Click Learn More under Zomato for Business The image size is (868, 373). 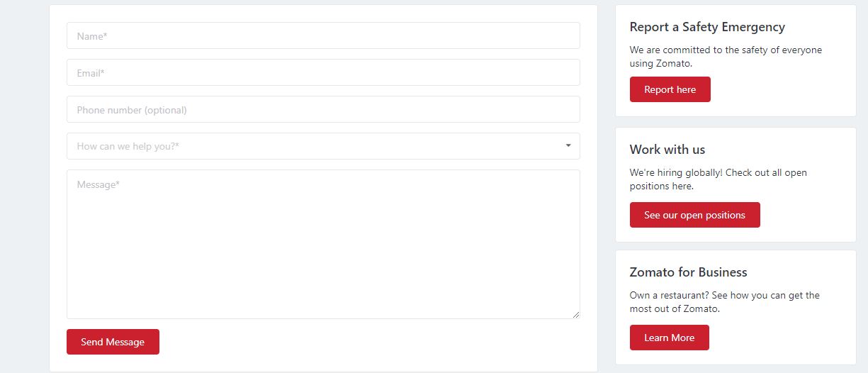point(670,338)
